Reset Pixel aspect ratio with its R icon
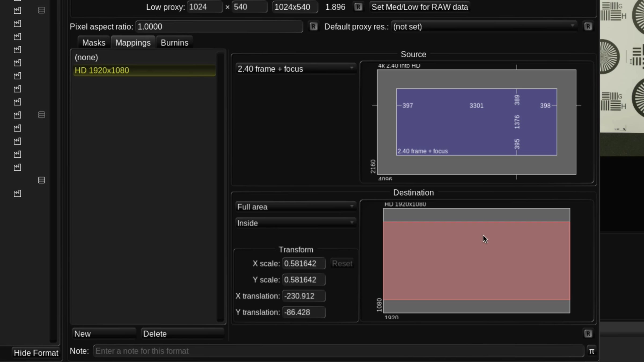644x362 pixels. coord(313,27)
